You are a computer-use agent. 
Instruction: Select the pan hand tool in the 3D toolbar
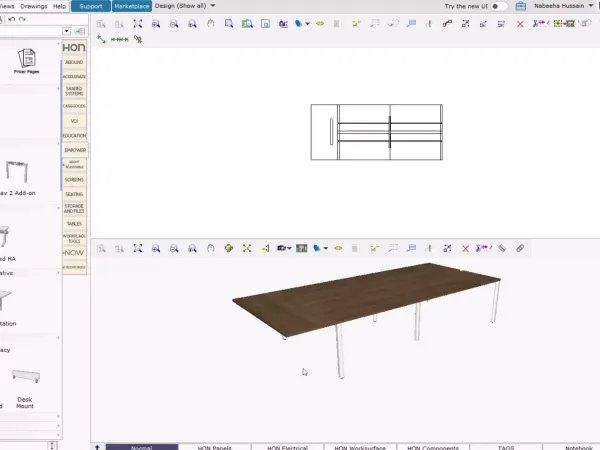click(210, 248)
